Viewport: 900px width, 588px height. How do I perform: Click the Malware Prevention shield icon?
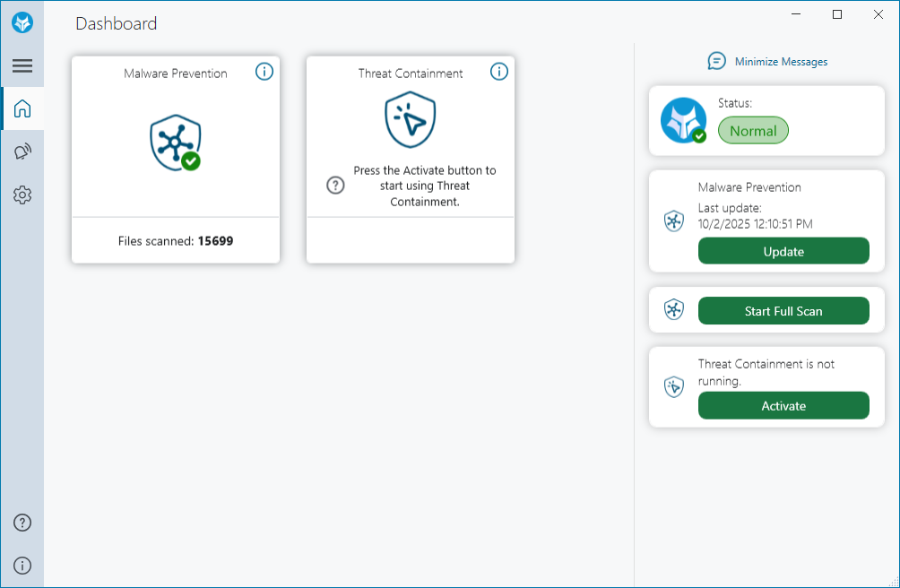click(x=176, y=143)
